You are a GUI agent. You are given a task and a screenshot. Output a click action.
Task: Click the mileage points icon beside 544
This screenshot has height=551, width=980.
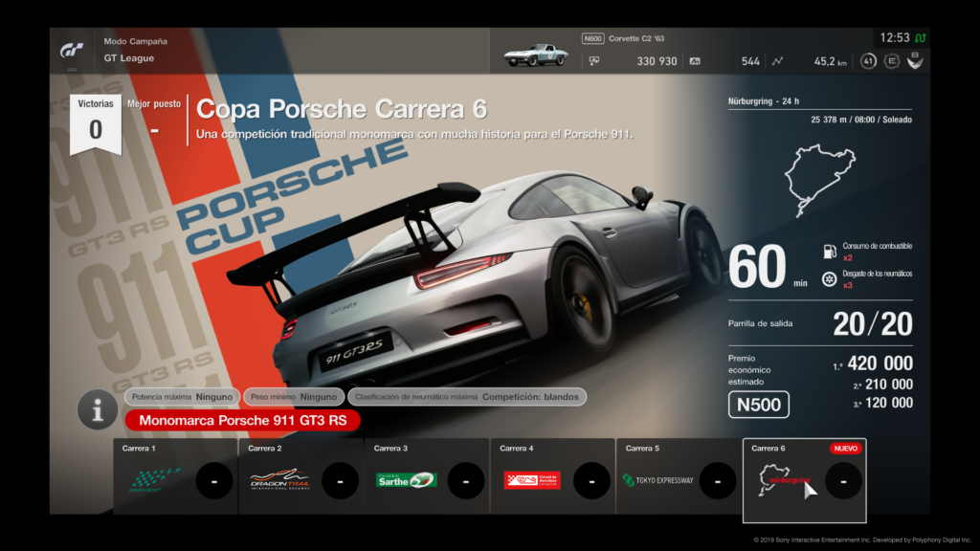click(x=695, y=61)
